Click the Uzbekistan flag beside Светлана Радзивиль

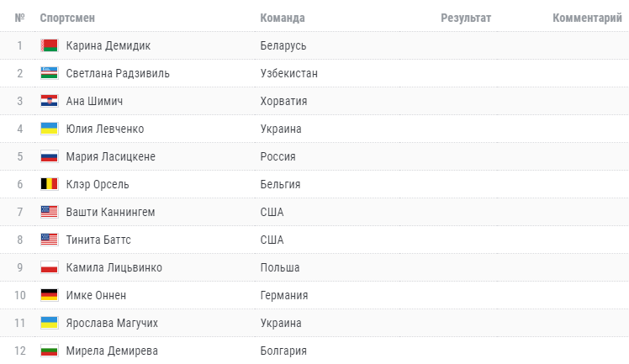point(49,73)
